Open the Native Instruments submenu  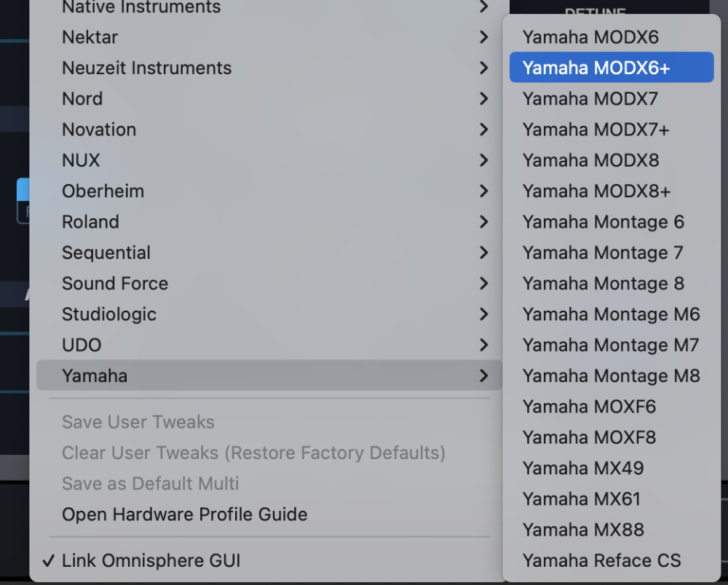coord(141,7)
